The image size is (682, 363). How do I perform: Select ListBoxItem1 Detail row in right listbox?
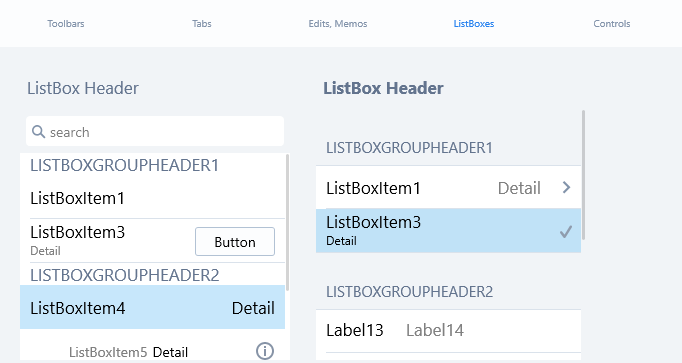pos(448,187)
